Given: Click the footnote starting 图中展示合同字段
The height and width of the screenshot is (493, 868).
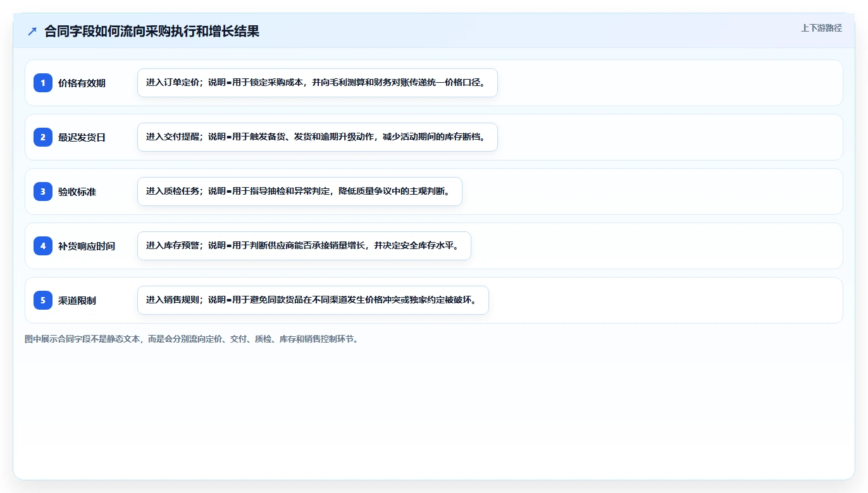Looking at the screenshot, I should [192, 339].
